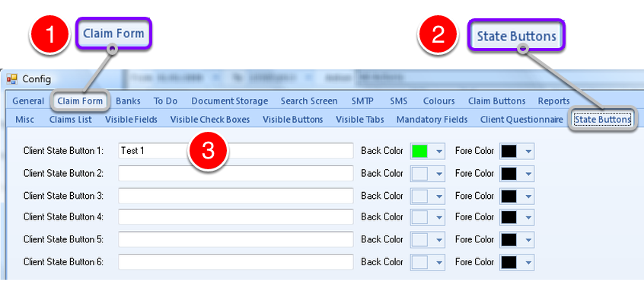
Task: Click Back Color swatch for Button 4
Action: [x=419, y=217]
